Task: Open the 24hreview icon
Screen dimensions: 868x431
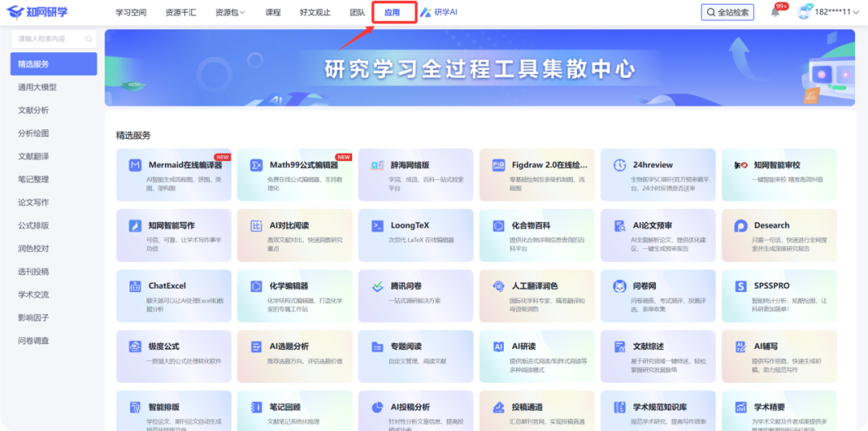Action: pos(620,166)
